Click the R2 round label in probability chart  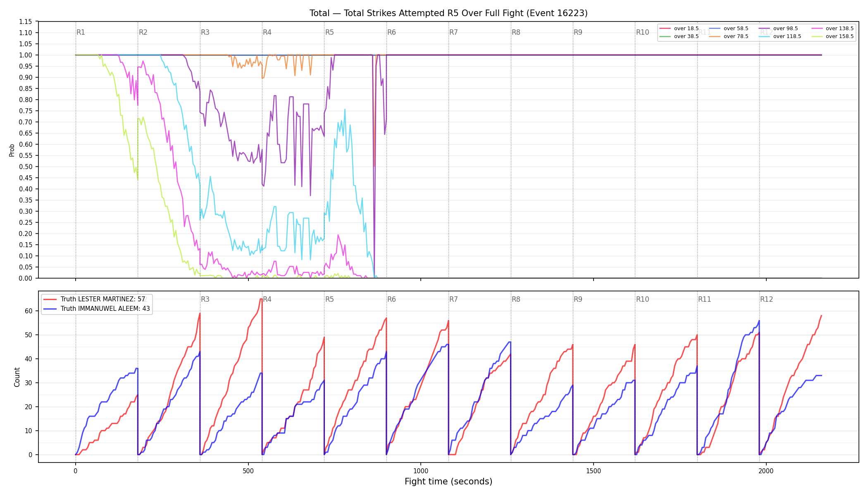pos(143,32)
